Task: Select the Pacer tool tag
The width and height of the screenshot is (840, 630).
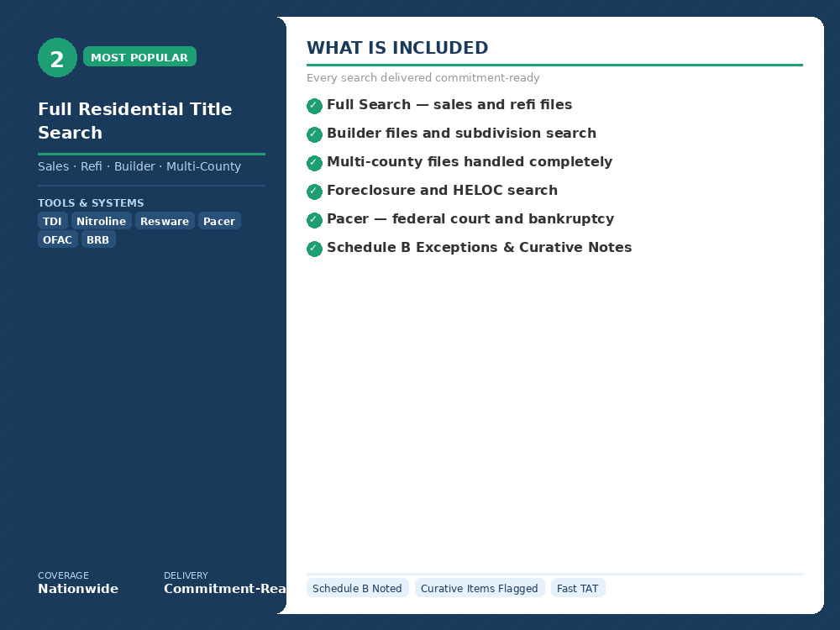Action: click(219, 221)
